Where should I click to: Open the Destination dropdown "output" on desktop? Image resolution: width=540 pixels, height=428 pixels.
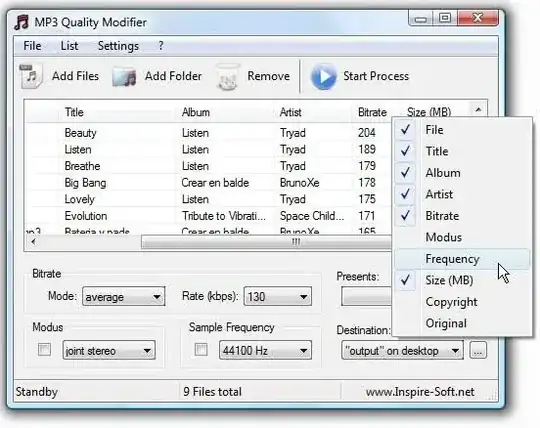coord(402,351)
